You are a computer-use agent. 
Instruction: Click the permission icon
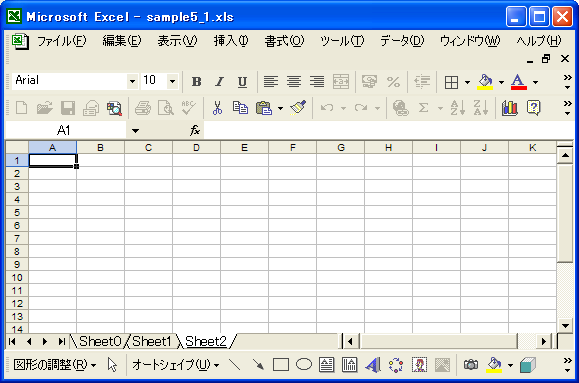point(91,108)
